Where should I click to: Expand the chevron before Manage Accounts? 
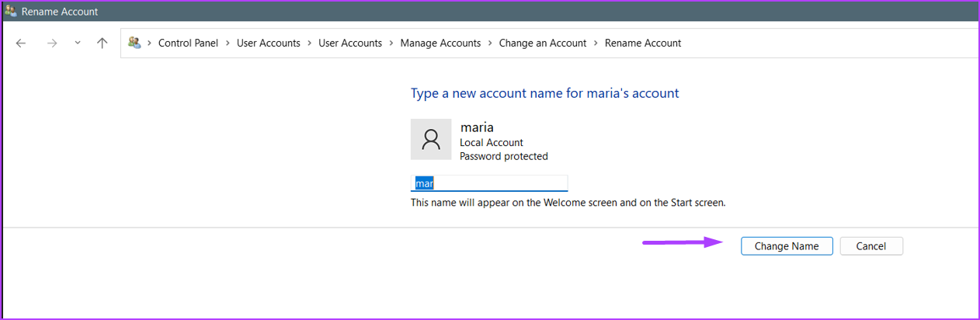tap(391, 43)
